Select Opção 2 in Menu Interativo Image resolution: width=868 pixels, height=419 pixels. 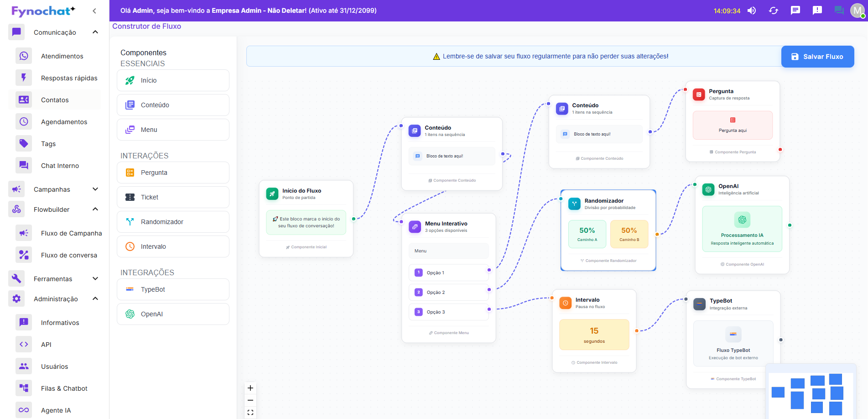448,292
